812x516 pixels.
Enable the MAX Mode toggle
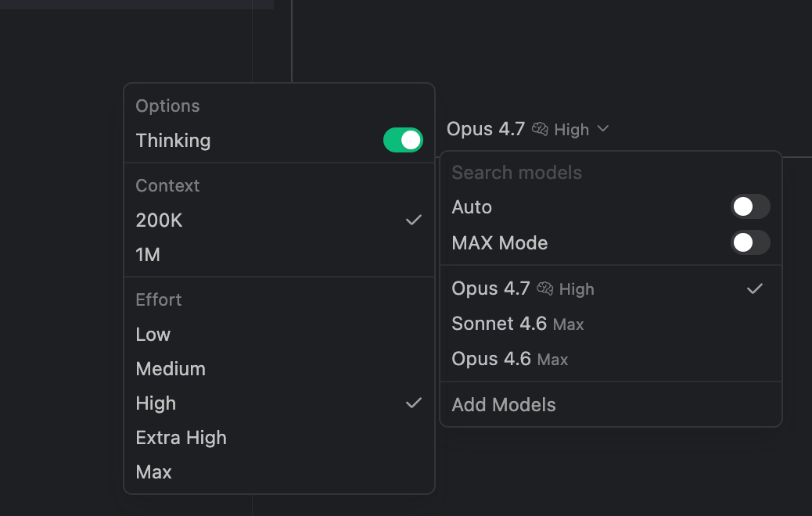click(x=750, y=242)
